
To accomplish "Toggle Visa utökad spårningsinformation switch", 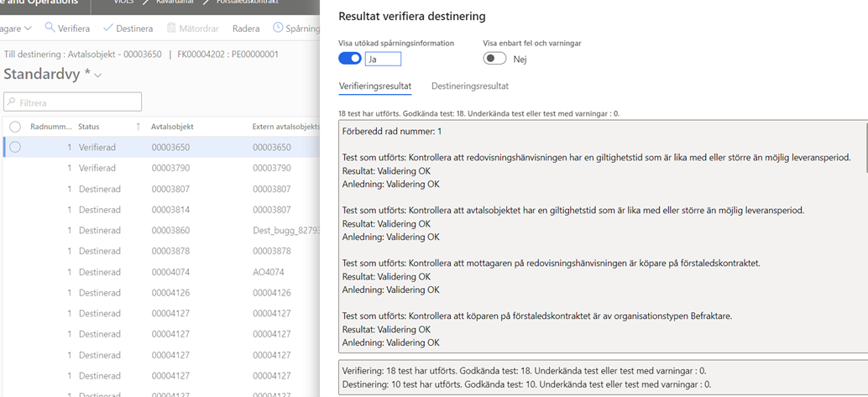I will click(x=350, y=59).
